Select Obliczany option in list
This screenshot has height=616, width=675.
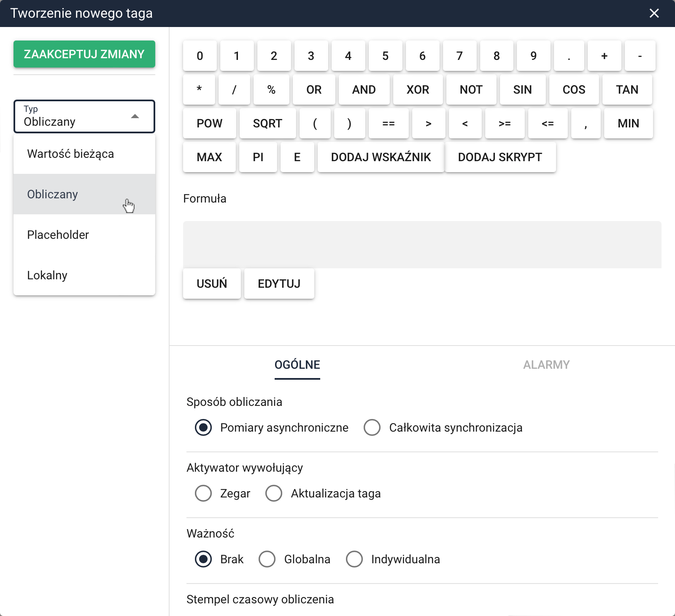[x=84, y=194]
